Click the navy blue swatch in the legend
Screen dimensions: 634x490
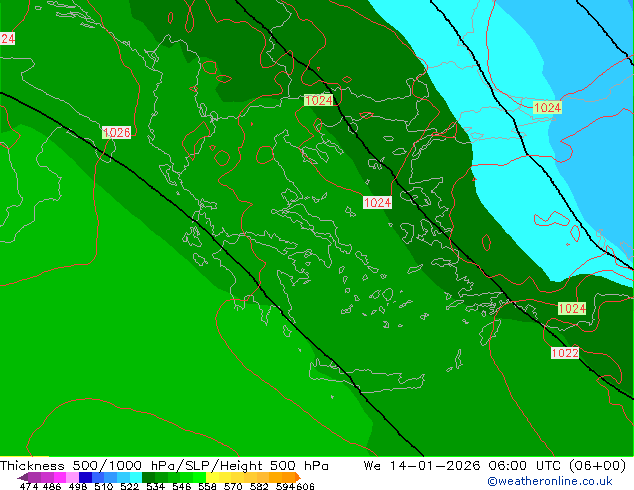tap(85, 477)
